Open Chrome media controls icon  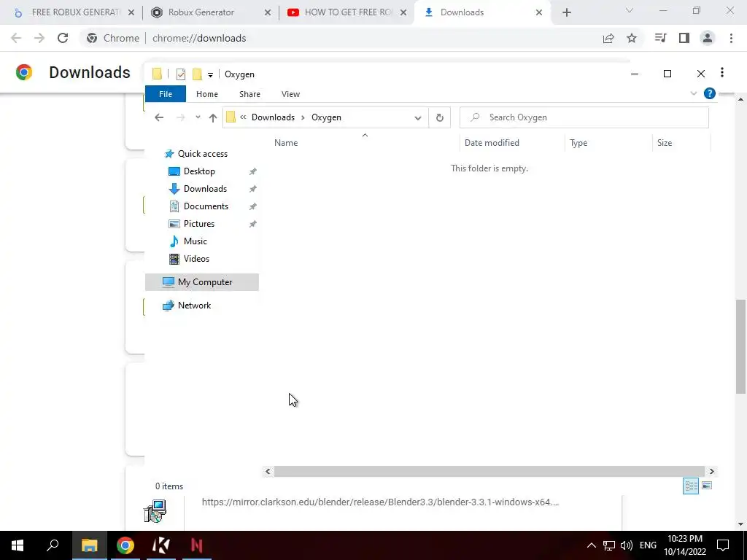(x=660, y=38)
